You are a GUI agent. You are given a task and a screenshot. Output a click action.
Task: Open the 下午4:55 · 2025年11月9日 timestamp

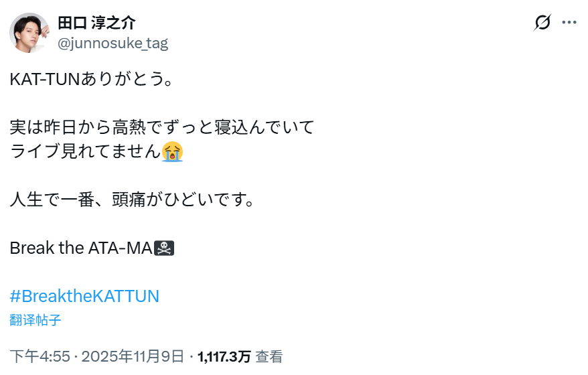96,356
